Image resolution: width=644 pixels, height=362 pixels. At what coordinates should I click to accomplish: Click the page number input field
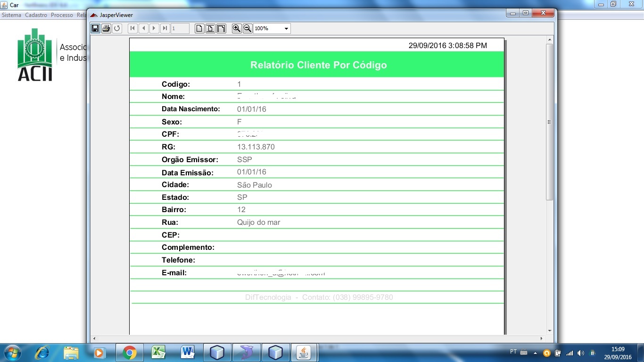[180, 28]
